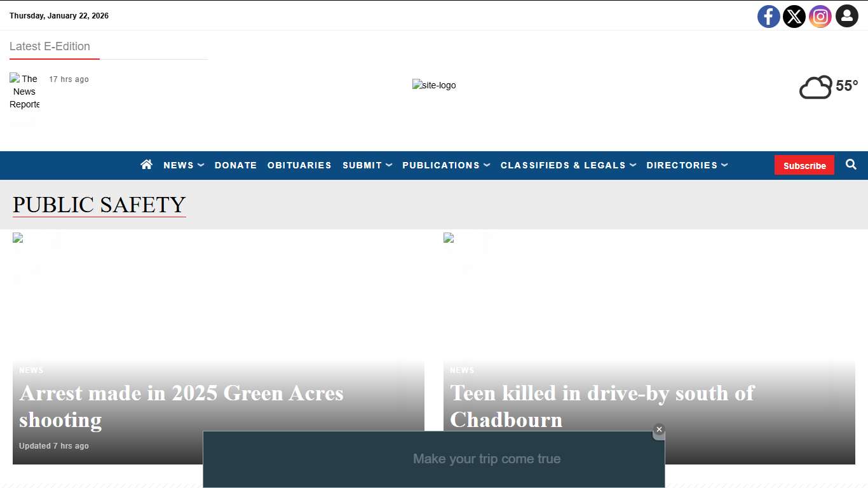This screenshot has width=868, height=488.
Task: Click the cloudy weather icon
Action: (815, 87)
